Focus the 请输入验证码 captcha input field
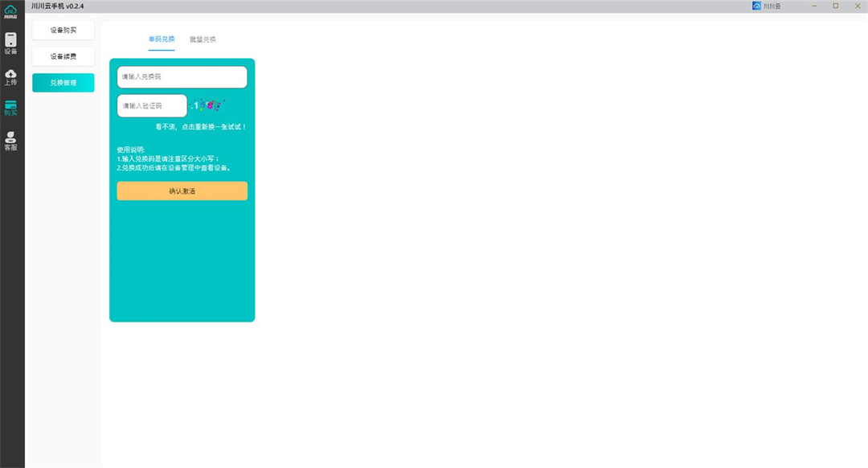The height and width of the screenshot is (468, 868). point(152,106)
